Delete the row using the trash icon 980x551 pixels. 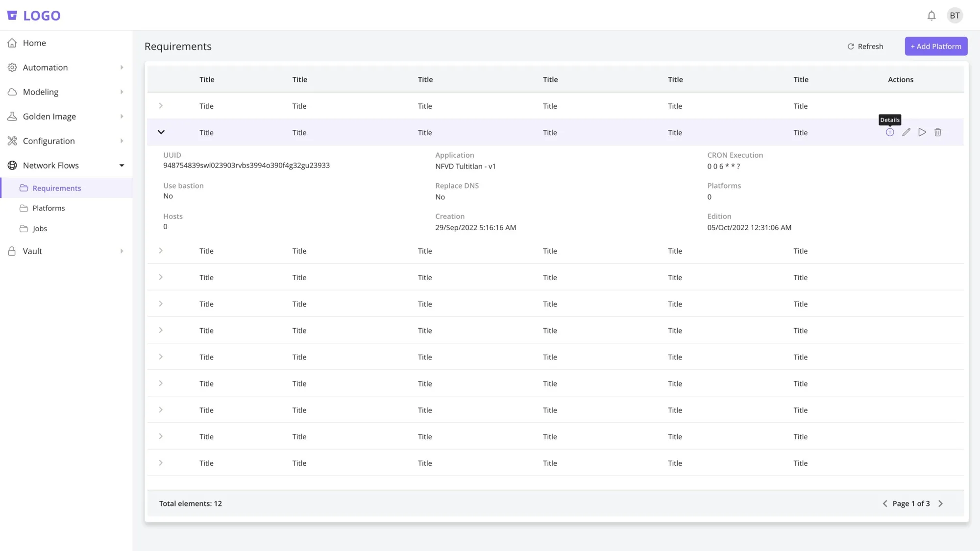(938, 132)
